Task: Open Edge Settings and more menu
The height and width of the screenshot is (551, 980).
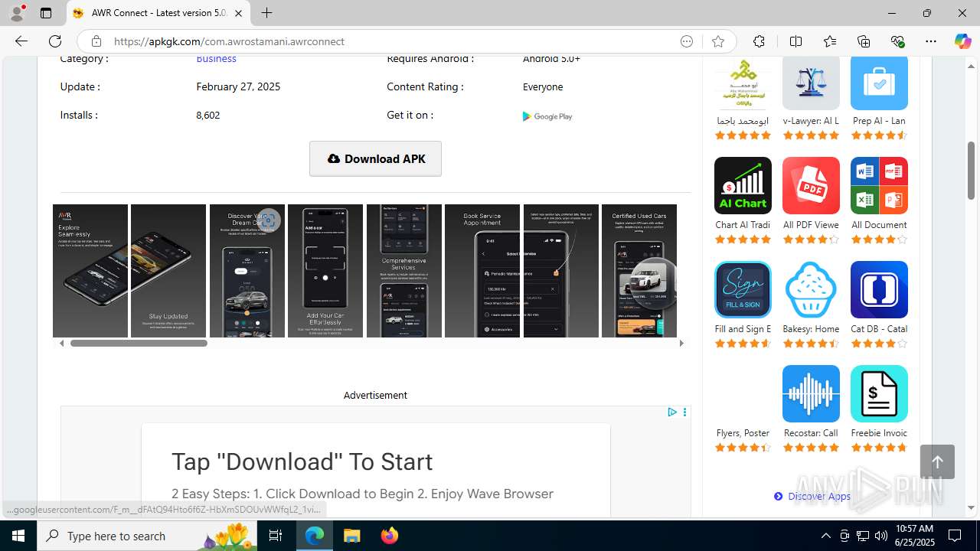Action: click(x=931, y=41)
